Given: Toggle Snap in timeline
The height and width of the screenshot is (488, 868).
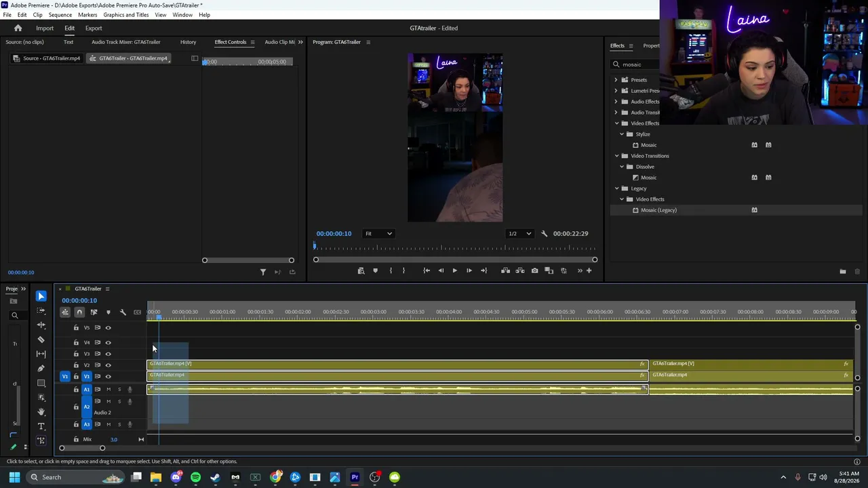Looking at the screenshot, I should pyautogui.click(x=79, y=312).
